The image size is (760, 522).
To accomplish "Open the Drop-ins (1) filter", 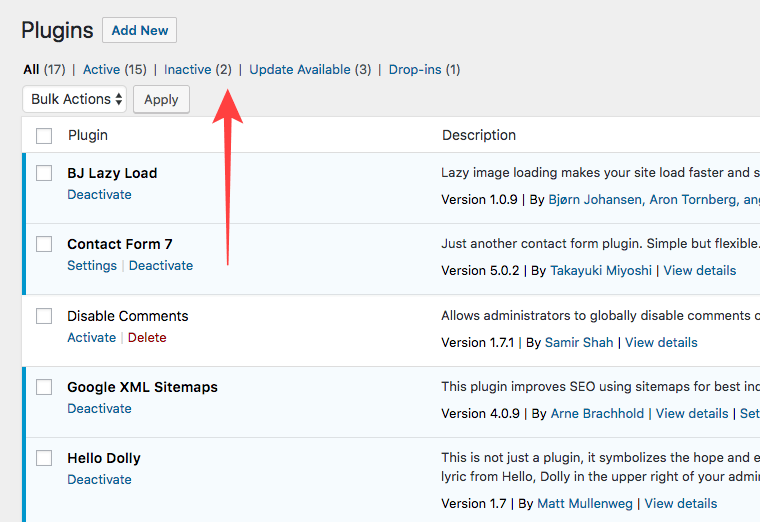I will (x=425, y=70).
